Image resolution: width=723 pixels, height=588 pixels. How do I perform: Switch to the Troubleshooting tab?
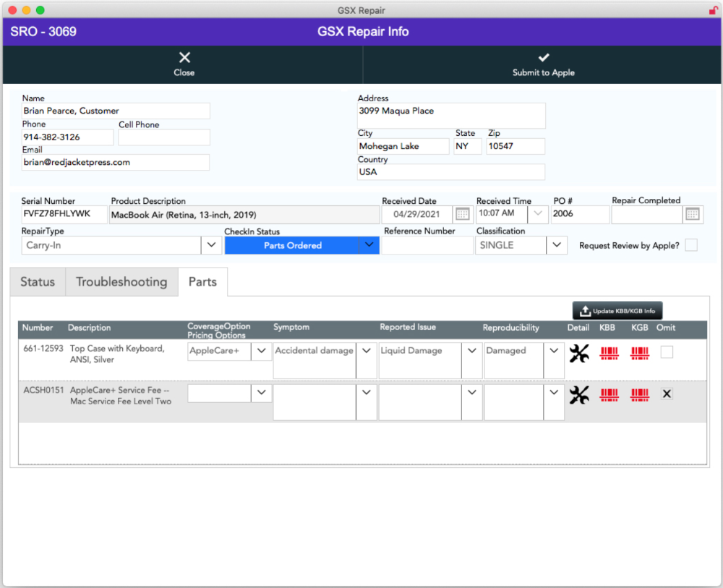pos(121,282)
